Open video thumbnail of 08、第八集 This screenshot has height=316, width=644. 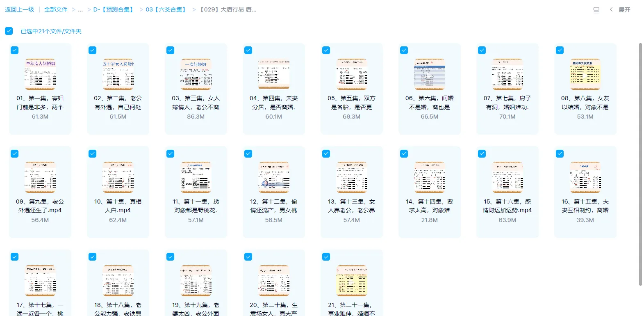(585, 74)
